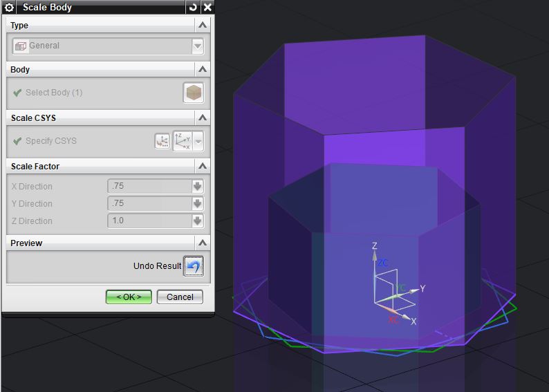Confirm with the OK button
This screenshot has height=392, width=549.
(x=129, y=297)
